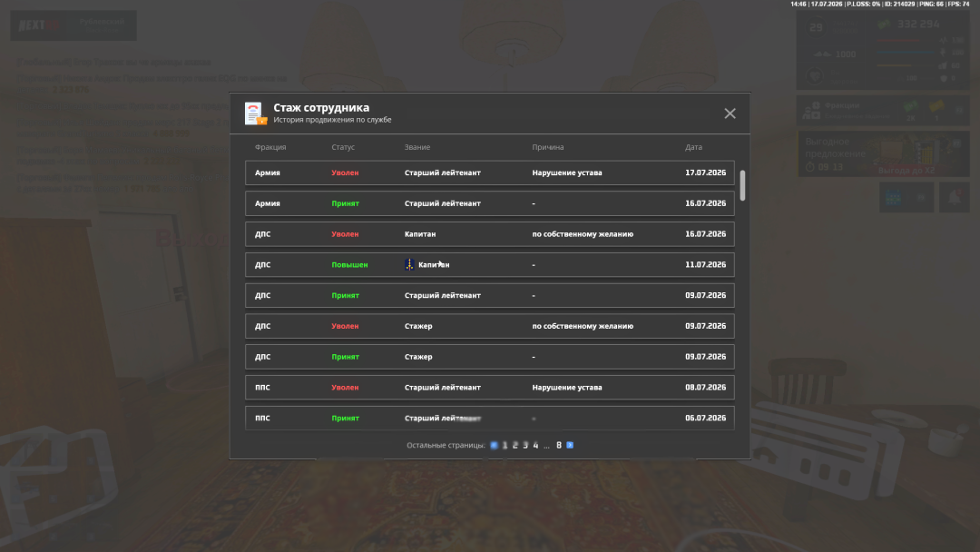Open page 4 of the history
980x552 pixels.
535,445
